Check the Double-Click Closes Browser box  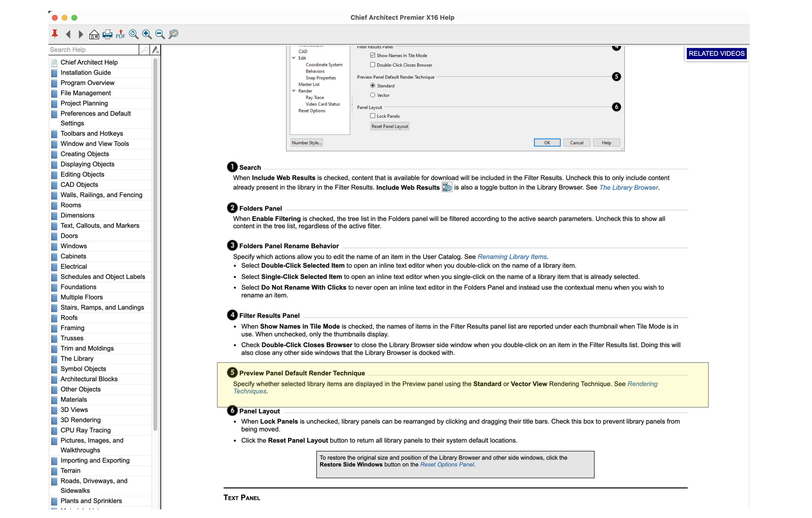tap(373, 65)
